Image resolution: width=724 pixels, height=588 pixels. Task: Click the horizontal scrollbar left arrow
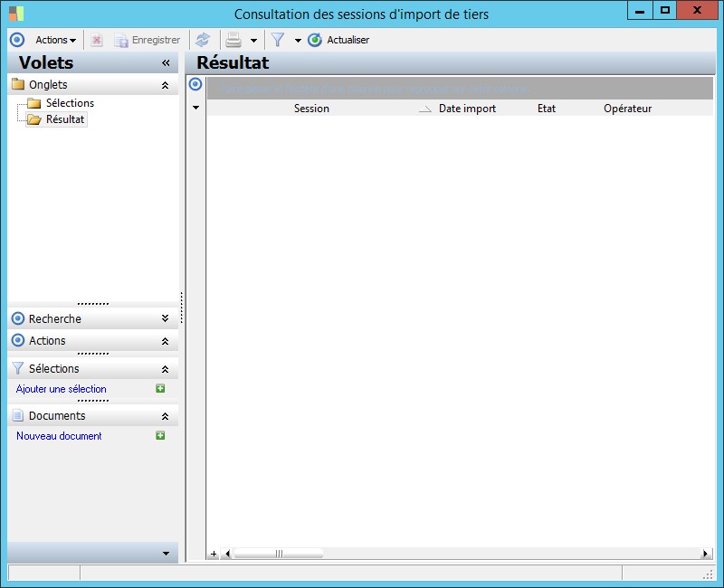(227, 554)
